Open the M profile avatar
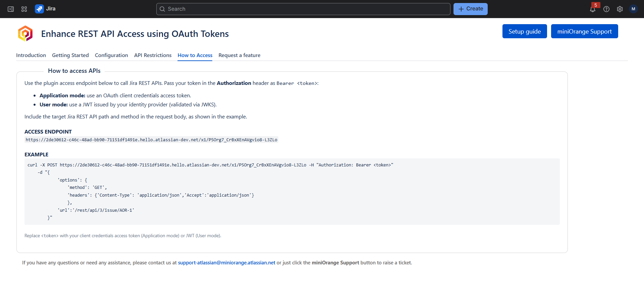The image size is (644, 306). pos(633,9)
